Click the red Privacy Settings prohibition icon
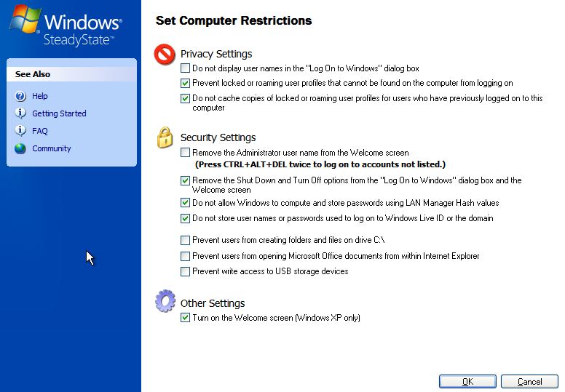Viewport: 565px width, 392px height. point(165,56)
